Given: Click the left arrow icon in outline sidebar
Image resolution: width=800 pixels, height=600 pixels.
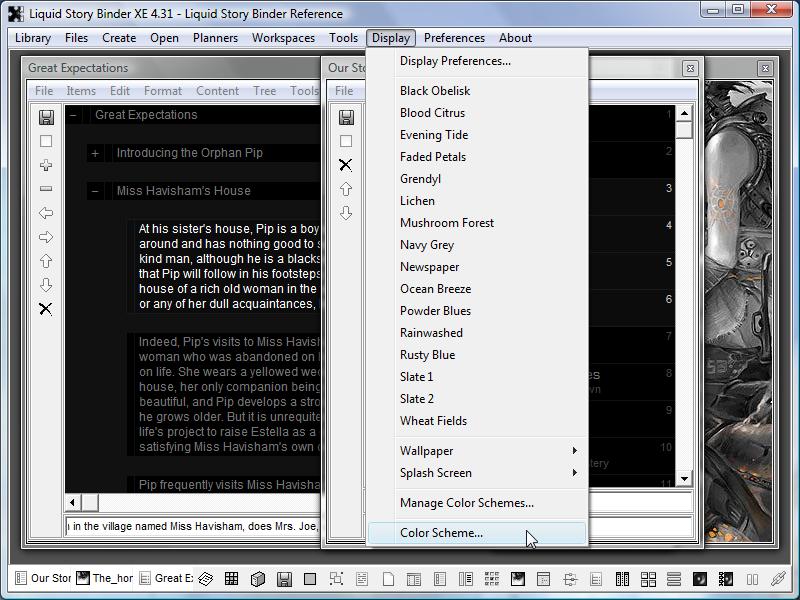Looking at the screenshot, I should pyautogui.click(x=46, y=213).
